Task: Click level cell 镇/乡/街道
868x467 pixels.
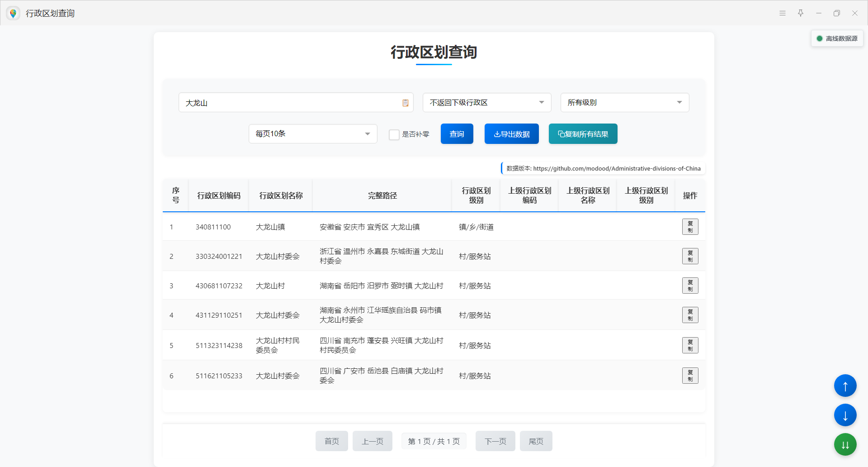Action: coord(476,227)
